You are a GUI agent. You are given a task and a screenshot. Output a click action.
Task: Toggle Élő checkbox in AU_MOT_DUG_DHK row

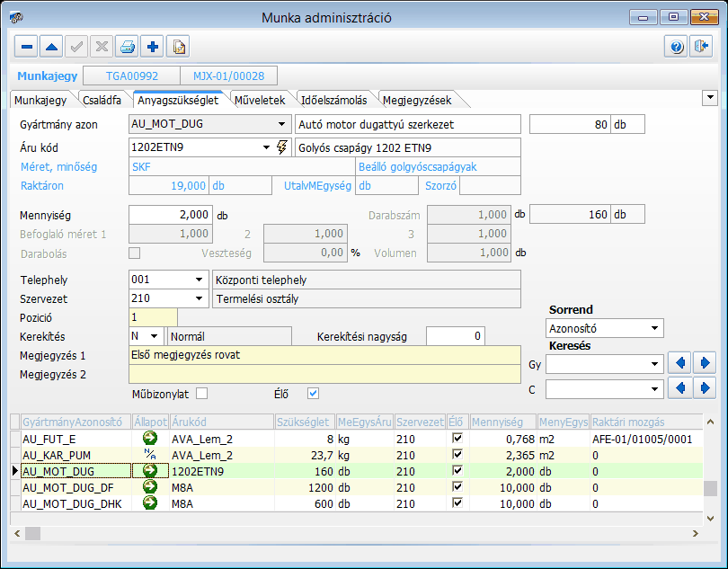click(457, 502)
